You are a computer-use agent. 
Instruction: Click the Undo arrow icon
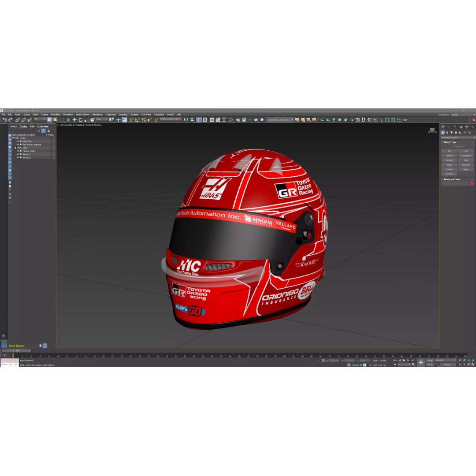[x=4, y=120]
